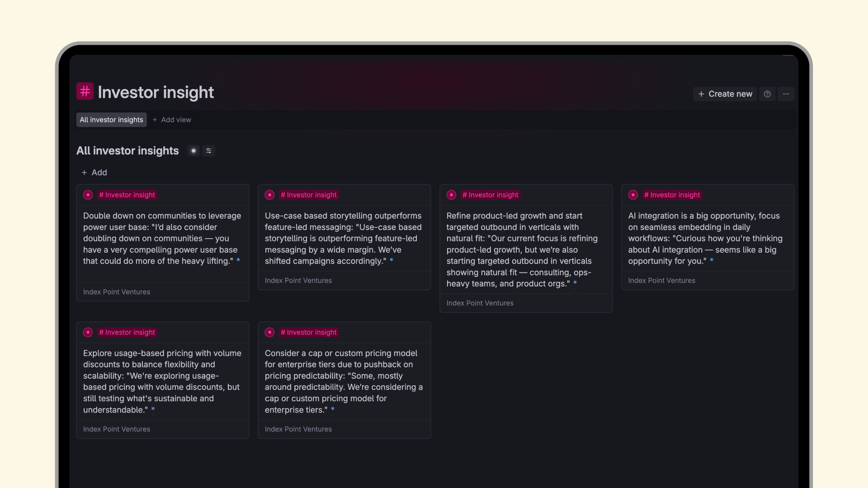Click Add view tab button
The image size is (868, 488).
click(172, 120)
